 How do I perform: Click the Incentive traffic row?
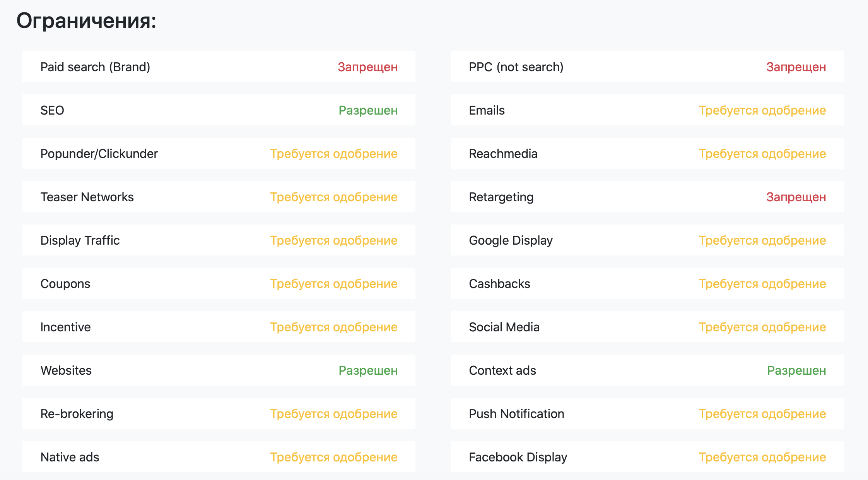[x=219, y=327]
